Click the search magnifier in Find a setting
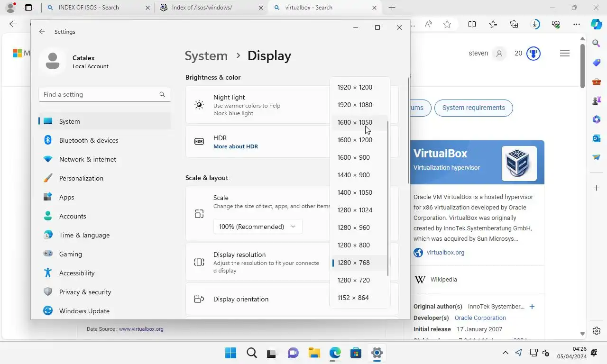The height and width of the screenshot is (364, 607). tap(162, 94)
